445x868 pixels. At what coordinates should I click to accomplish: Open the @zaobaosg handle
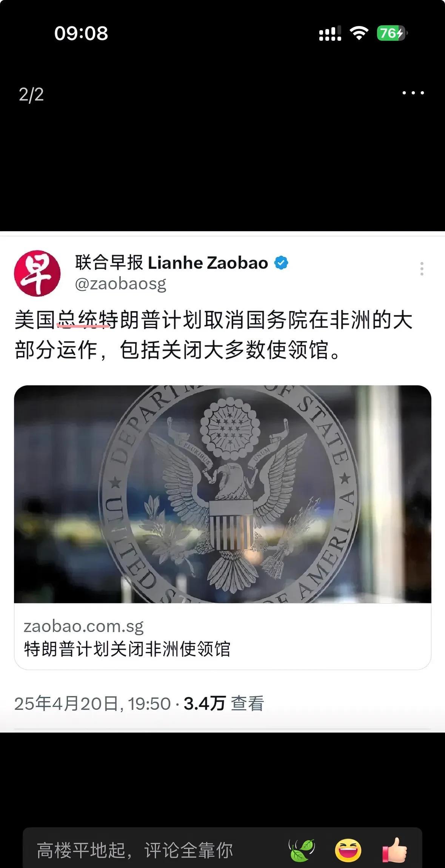[x=121, y=284]
